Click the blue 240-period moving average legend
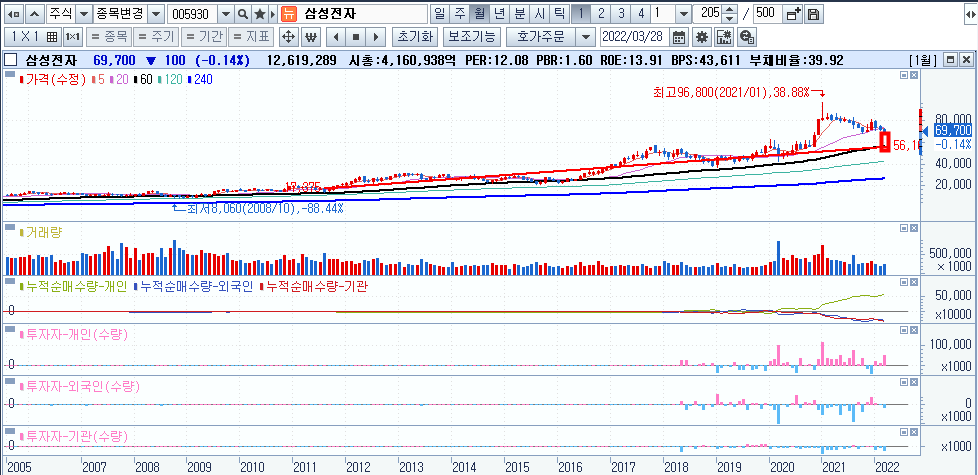The image size is (978, 475). coord(203,80)
